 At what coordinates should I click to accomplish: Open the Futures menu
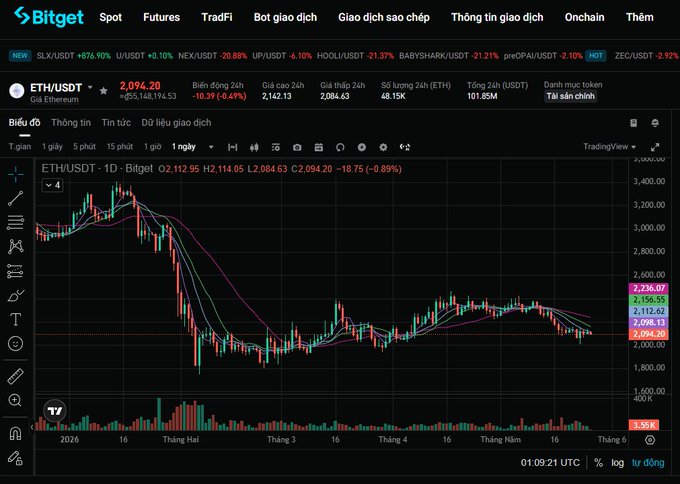pos(161,17)
